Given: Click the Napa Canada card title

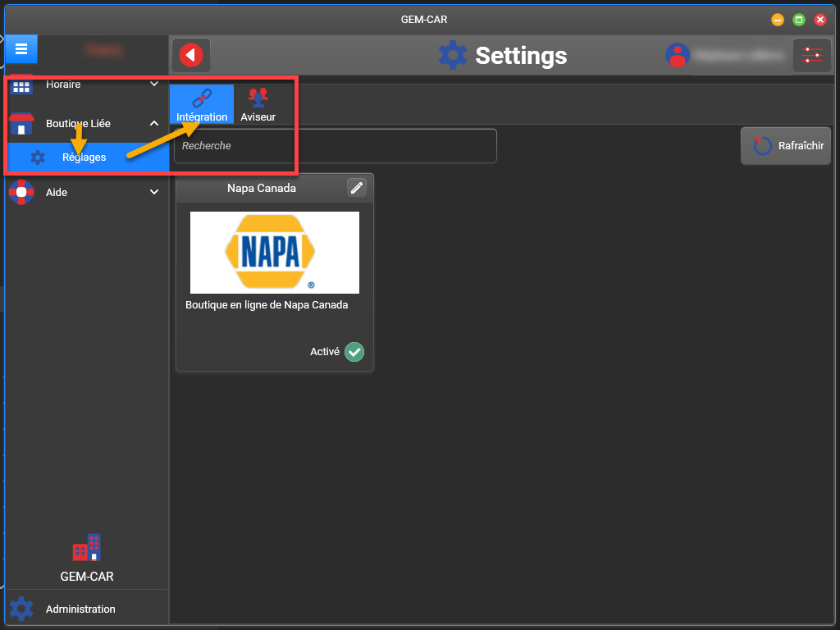Looking at the screenshot, I should point(262,188).
